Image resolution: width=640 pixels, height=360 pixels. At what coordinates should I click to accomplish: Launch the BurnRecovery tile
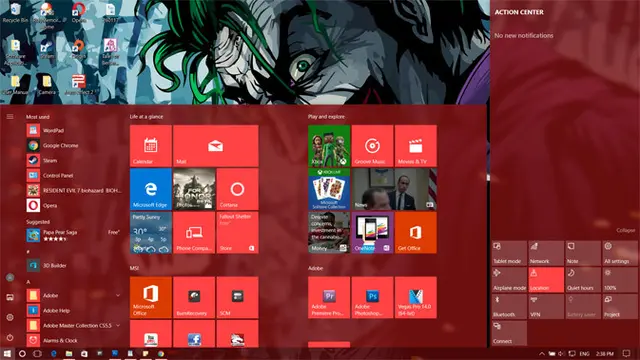[x=194, y=298]
